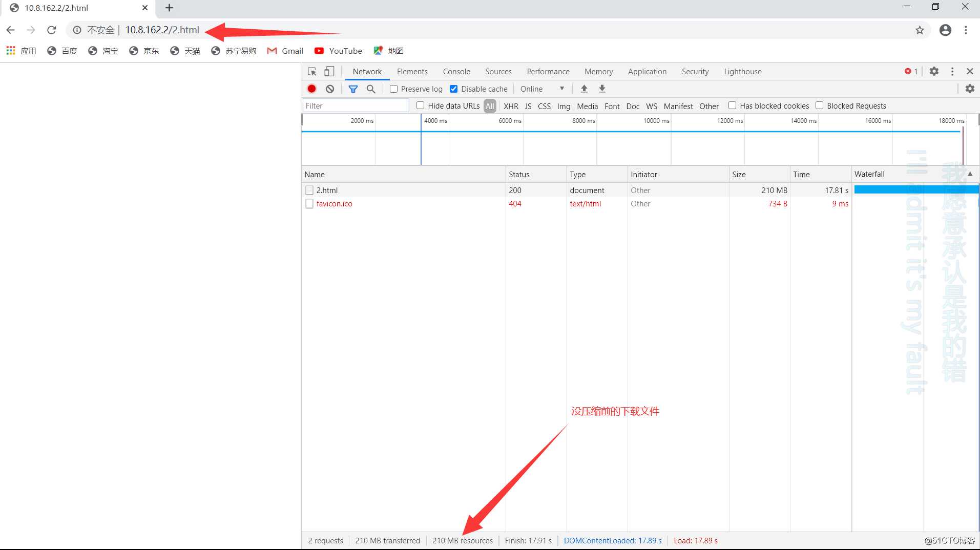Viewport: 980px width, 550px height.
Task: Open DevTools main settings gear
Action: point(934,71)
